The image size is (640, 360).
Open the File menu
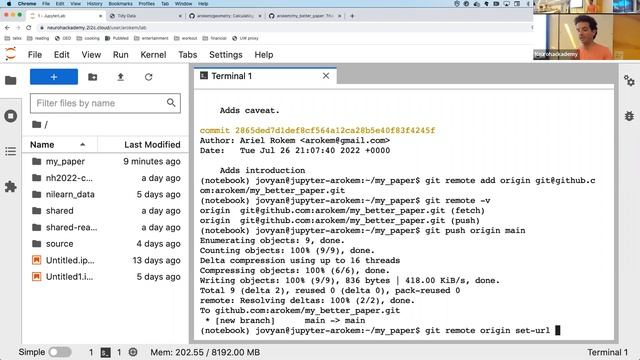point(35,55)
